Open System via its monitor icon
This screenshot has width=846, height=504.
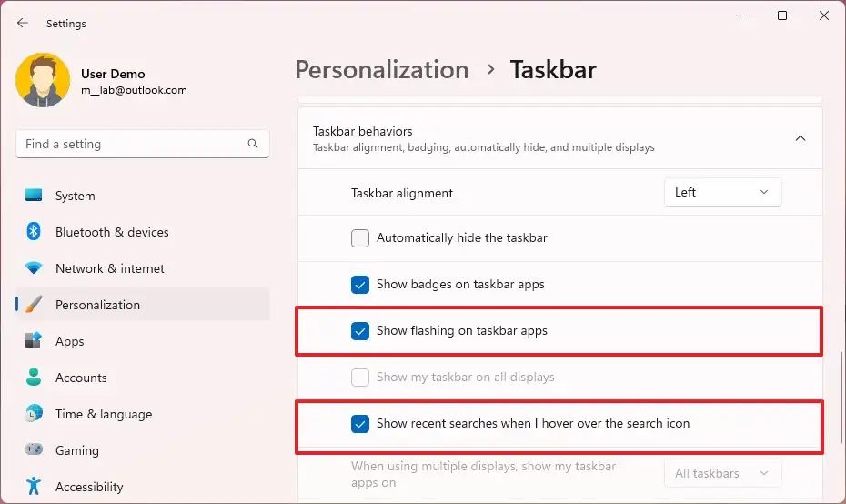coord(34,196)
